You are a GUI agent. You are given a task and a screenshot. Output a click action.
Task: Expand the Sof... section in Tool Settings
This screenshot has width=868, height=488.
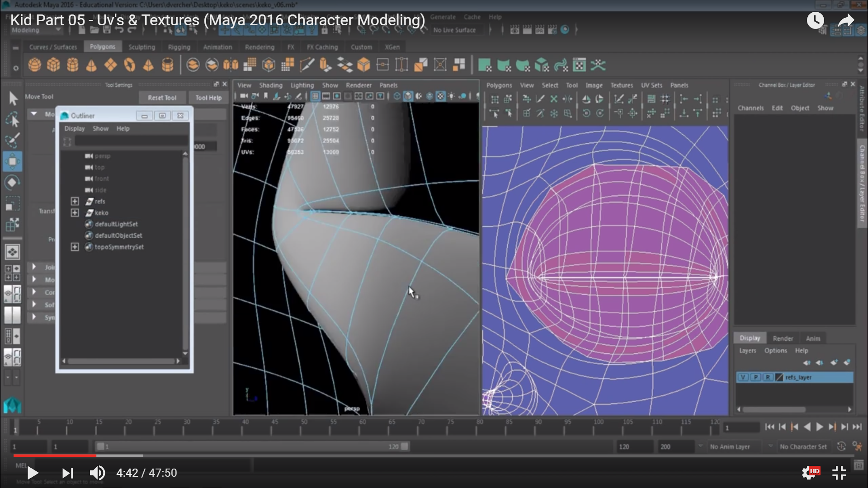tap(34, 305)
